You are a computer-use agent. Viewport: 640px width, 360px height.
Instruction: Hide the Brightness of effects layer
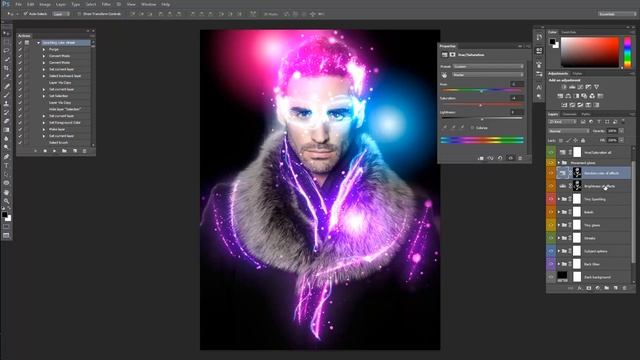click(x=551, y=186)
